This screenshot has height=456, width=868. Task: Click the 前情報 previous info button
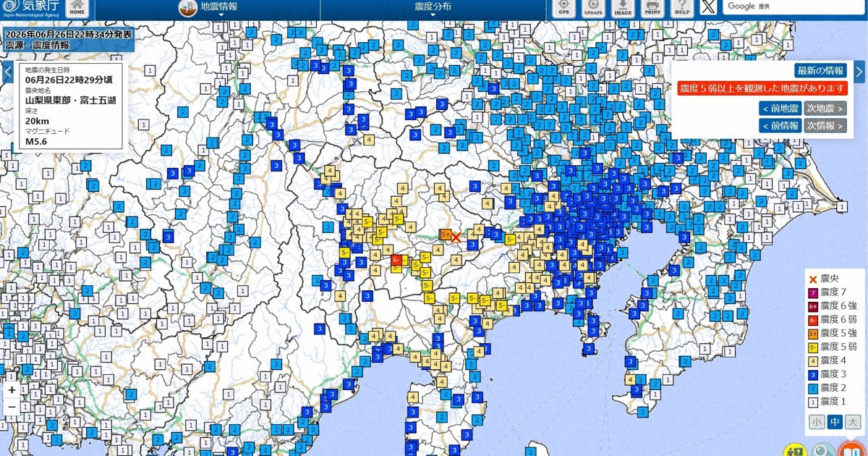click(780, 125)
